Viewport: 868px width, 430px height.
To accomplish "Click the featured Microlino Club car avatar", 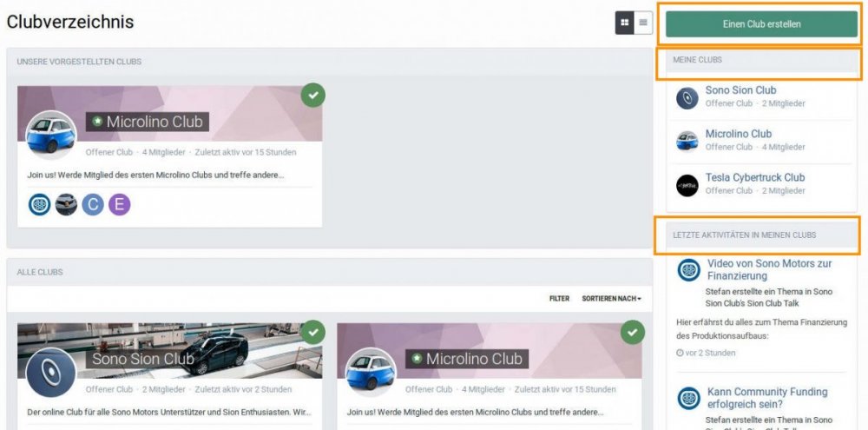I will coord(51,135).
